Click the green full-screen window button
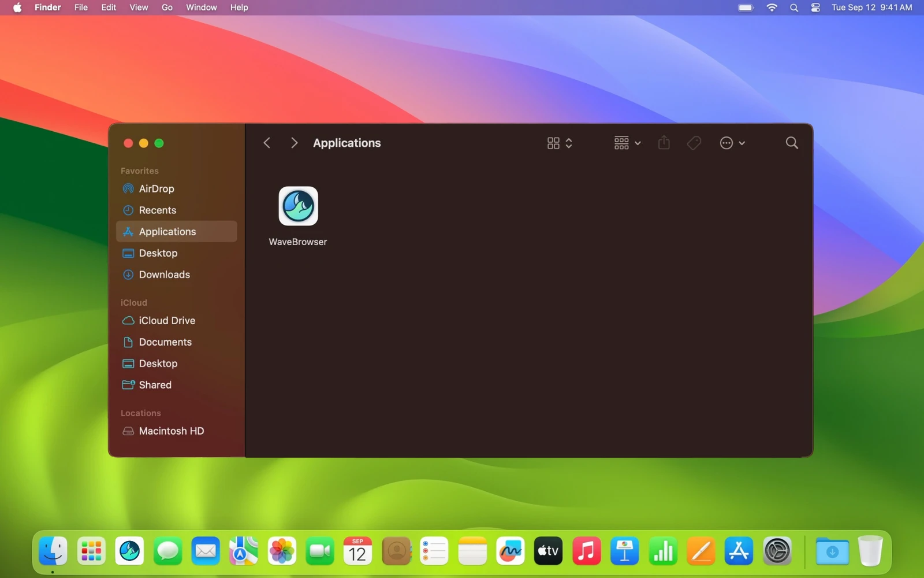 click(x=159, y=143)
